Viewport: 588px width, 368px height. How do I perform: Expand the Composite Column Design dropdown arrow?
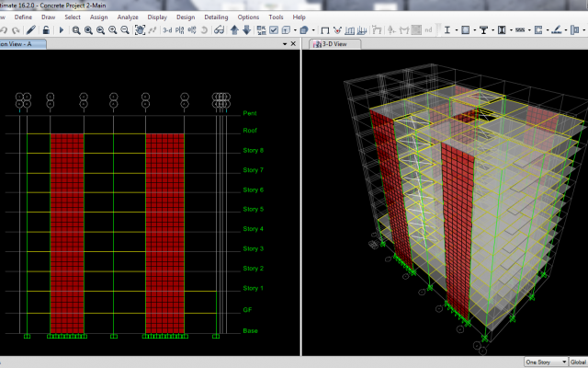coord(511,30)
